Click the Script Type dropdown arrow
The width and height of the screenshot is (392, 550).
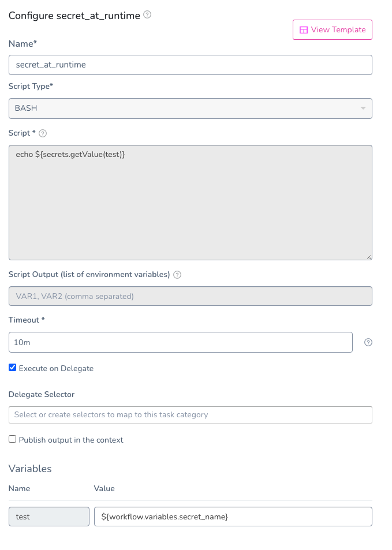tap(363, 108)
